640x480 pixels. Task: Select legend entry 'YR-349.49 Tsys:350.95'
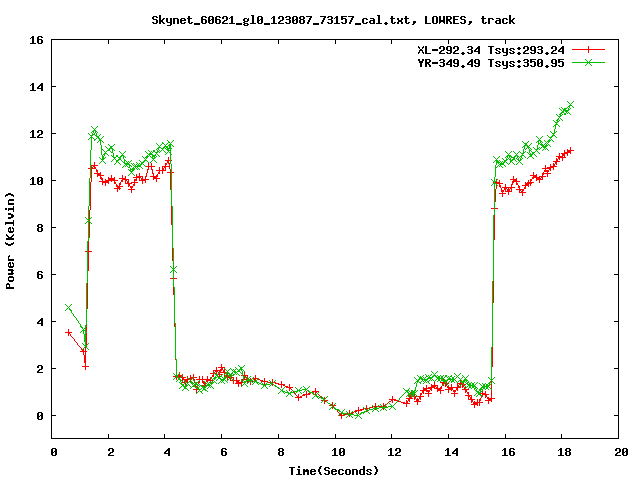[x=491, y=63]
